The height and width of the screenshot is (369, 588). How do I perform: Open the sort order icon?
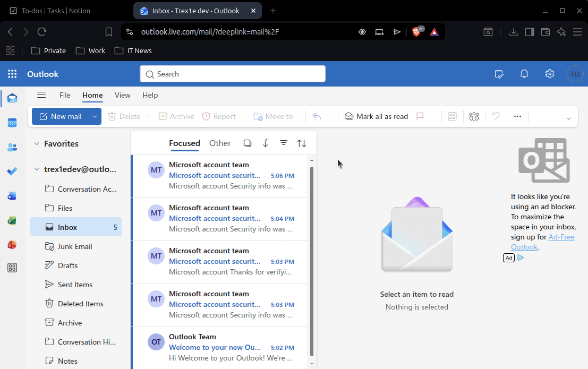(302, 143)
